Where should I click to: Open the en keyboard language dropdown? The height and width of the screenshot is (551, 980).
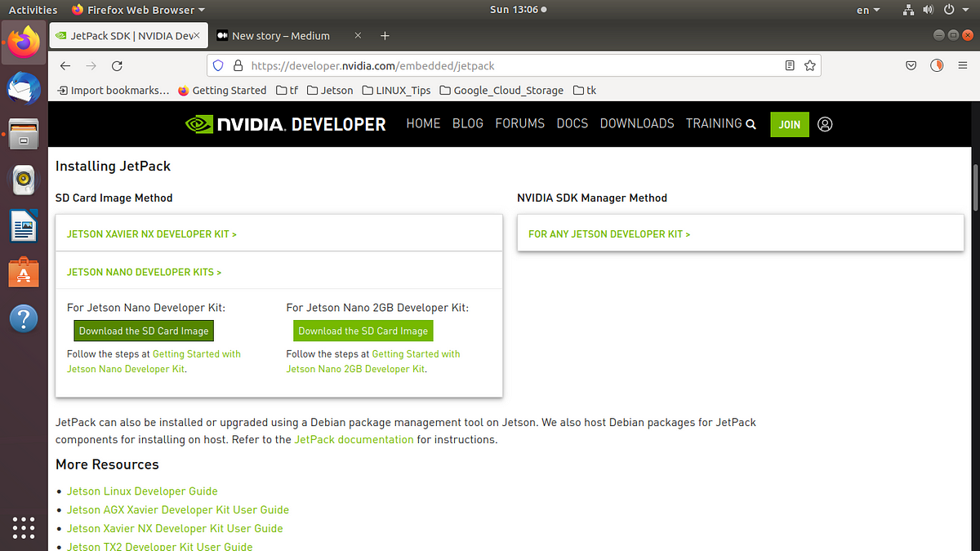pyautogui.click(x=868, y=10)
